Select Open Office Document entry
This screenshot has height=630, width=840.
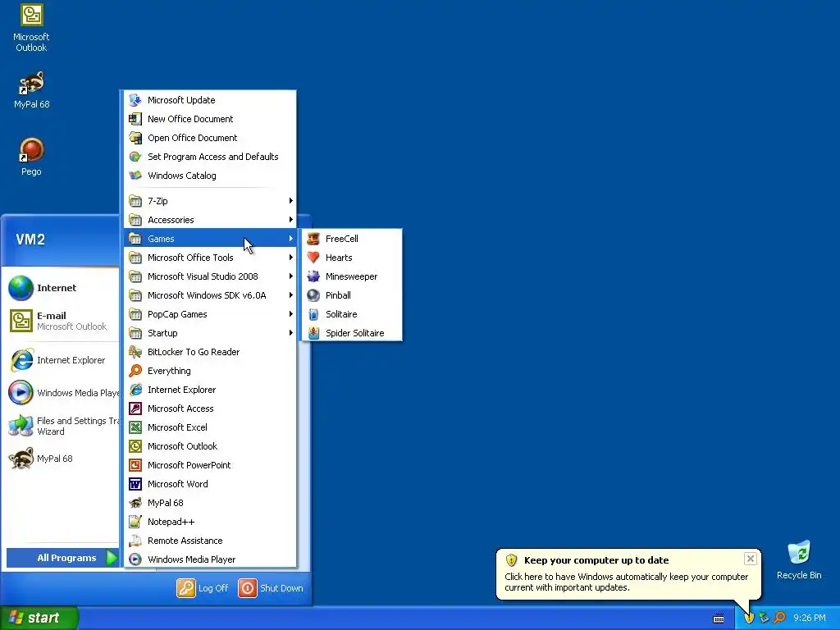(x=210, y=138)
